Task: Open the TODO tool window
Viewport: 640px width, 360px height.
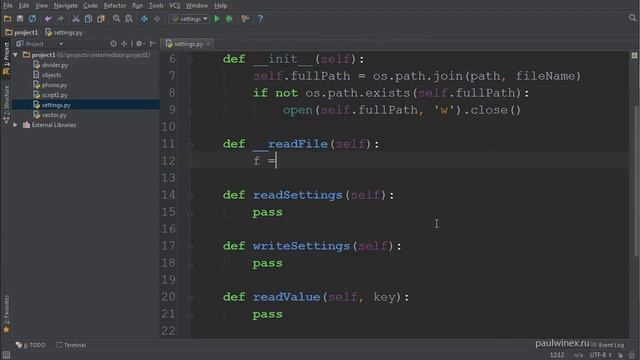Action: [31, 345]
